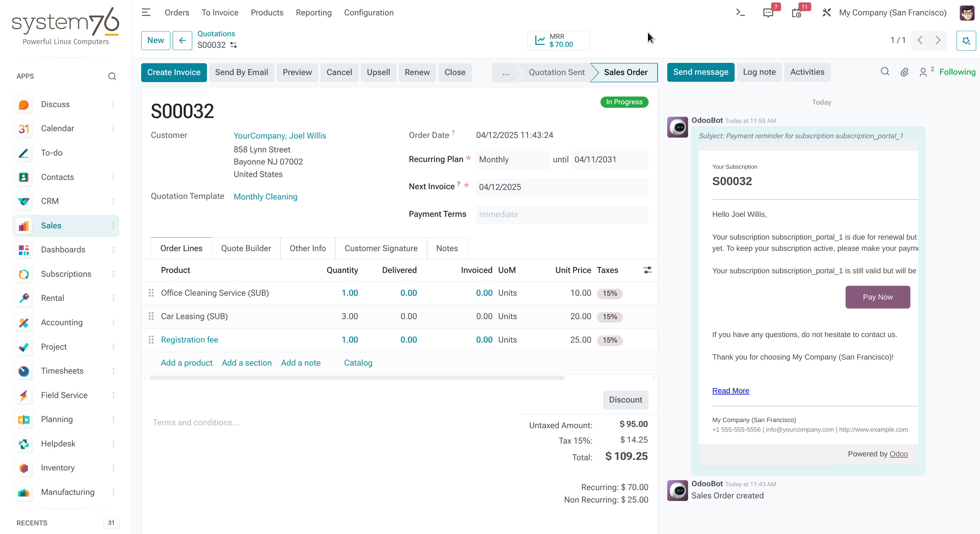The height and width of the screenshot is (534, 980).
Task: Open the Discuss app icon
Action: pos(24,105)
